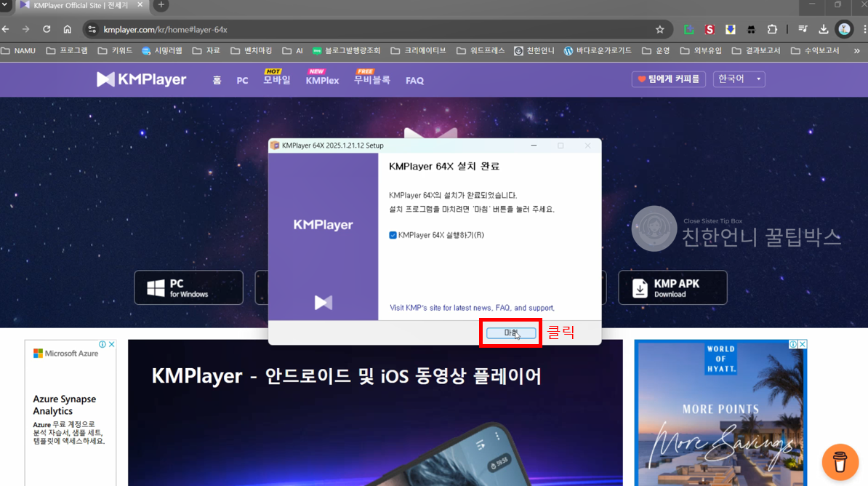Open 워드프레스 bookmark folder
The image size is (868, 486).
481,50
